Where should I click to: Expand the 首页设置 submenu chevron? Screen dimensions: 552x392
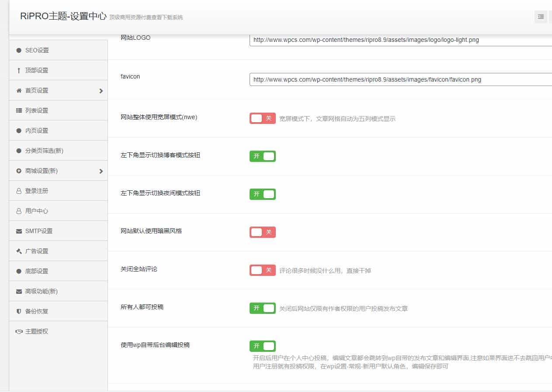(x=101, y=91)
